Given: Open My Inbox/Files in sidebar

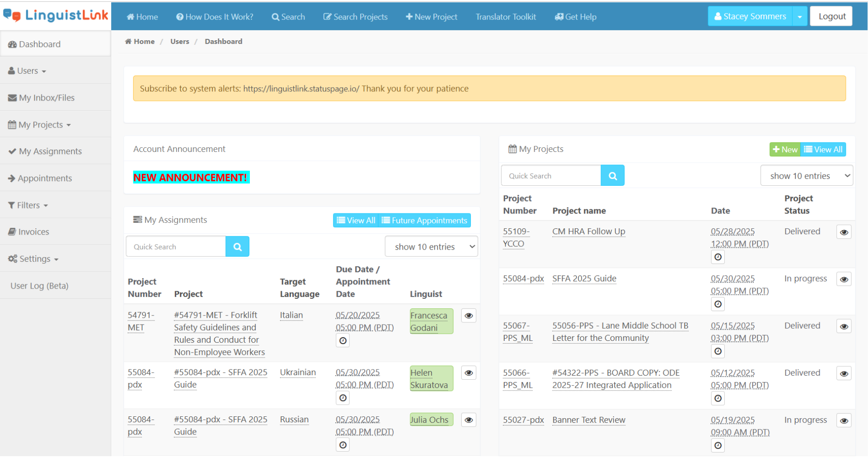Looking at the screenshot, I should coord(55,98).
